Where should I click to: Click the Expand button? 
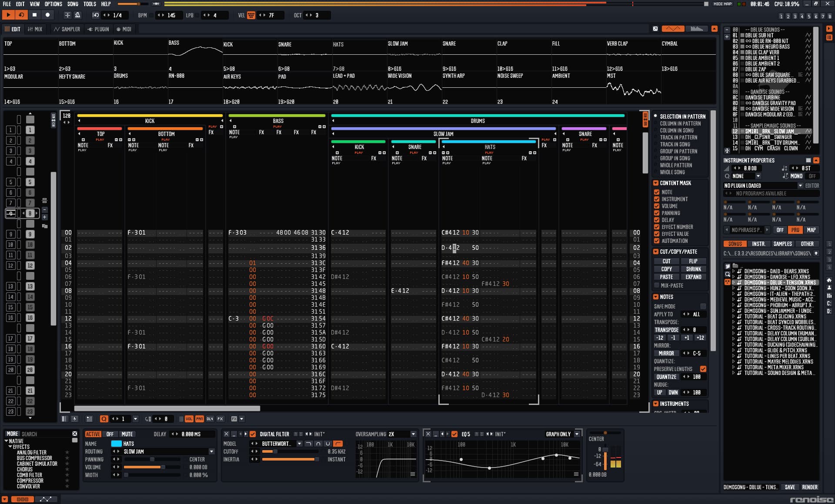pyautogui.click(x=693, y=277)
